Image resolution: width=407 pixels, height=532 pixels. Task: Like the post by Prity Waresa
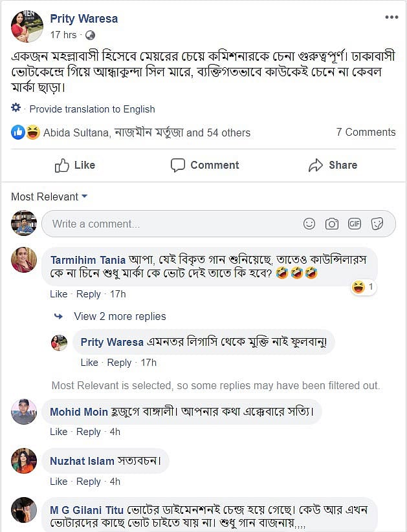pos(75,165)
